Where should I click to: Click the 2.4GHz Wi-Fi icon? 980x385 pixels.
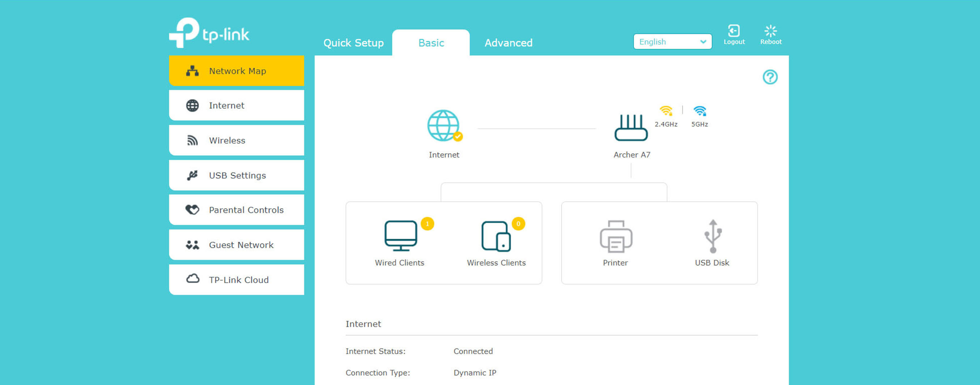pyautogui.click(x=666, y=111)
